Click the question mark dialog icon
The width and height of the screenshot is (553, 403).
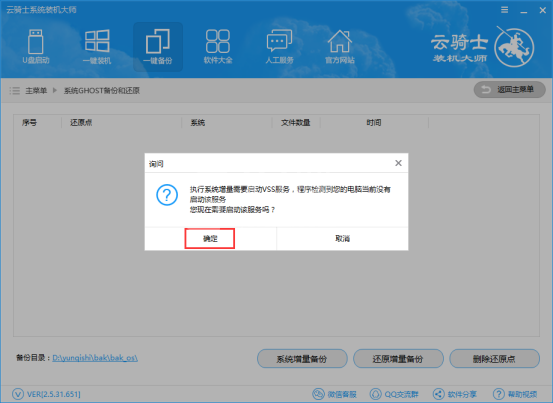coord(167,195)
